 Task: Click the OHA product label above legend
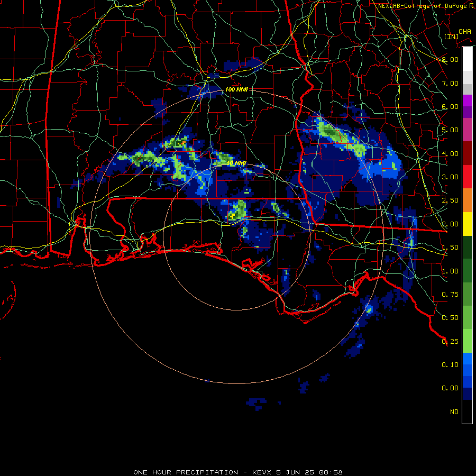click(x=465, y=31)
